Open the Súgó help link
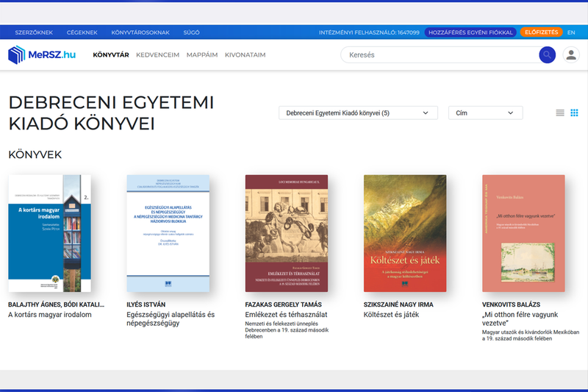 (190, 32)
